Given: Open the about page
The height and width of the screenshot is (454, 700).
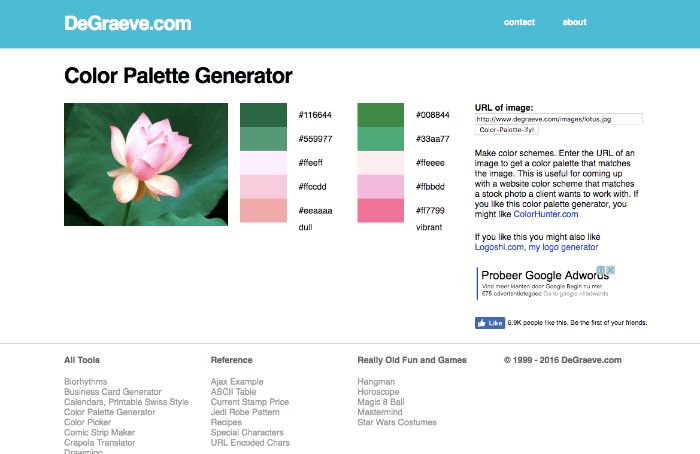Looking at the screenshot, I should [574, 22].
